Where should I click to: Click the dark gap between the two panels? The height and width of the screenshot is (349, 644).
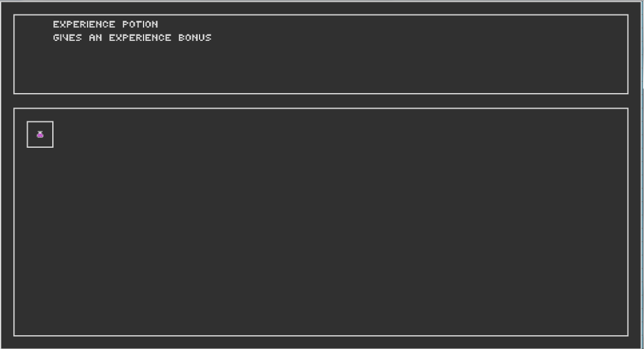(x=321, y=101)
